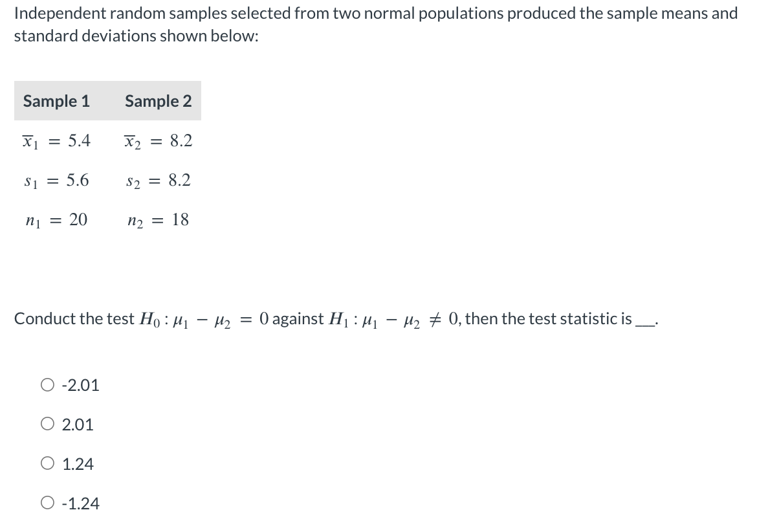Click the 1.24 answer label text

pos(78,464)
